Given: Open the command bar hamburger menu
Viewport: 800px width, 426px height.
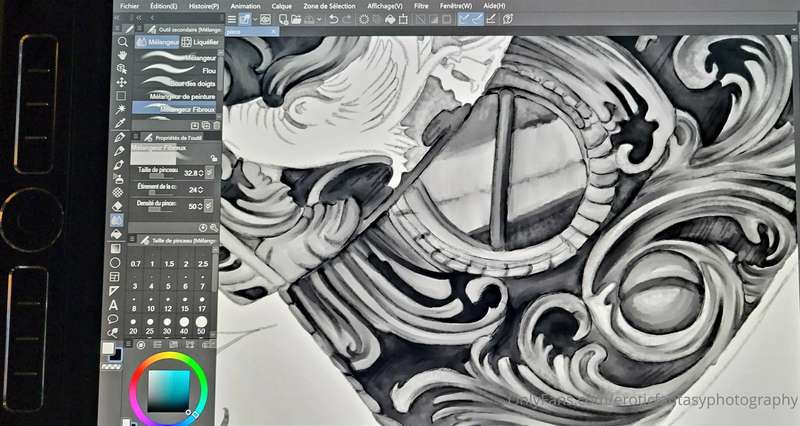Looking at the screenshot, I should coord(232,19).
